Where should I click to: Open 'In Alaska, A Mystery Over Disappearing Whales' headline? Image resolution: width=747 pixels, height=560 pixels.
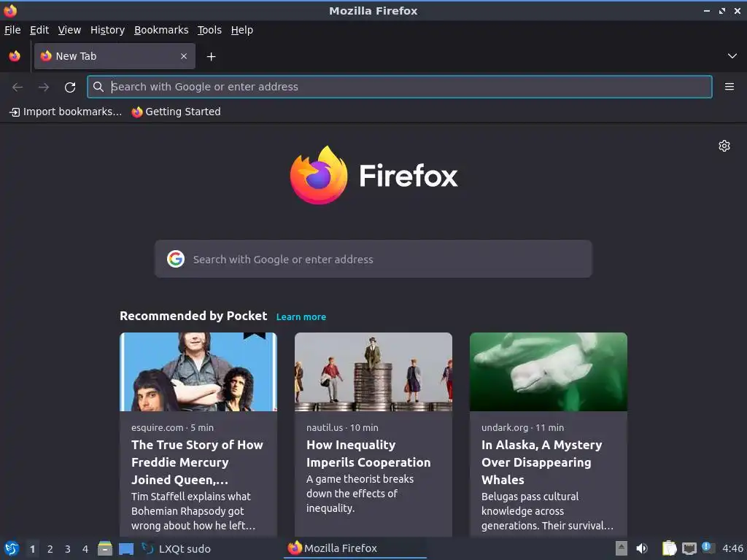tap(542, 462)
